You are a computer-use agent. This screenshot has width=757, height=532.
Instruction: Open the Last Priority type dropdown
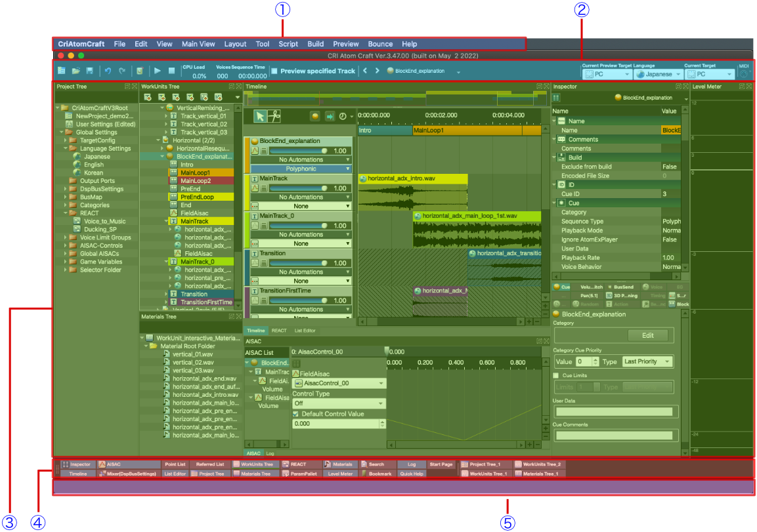point(647,361)
